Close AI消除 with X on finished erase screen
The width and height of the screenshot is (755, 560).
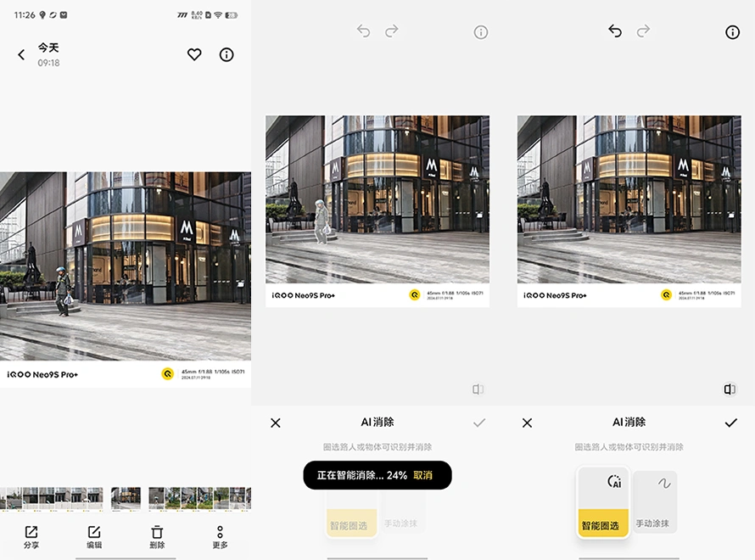pyautogui.click(x=527, y=423)
